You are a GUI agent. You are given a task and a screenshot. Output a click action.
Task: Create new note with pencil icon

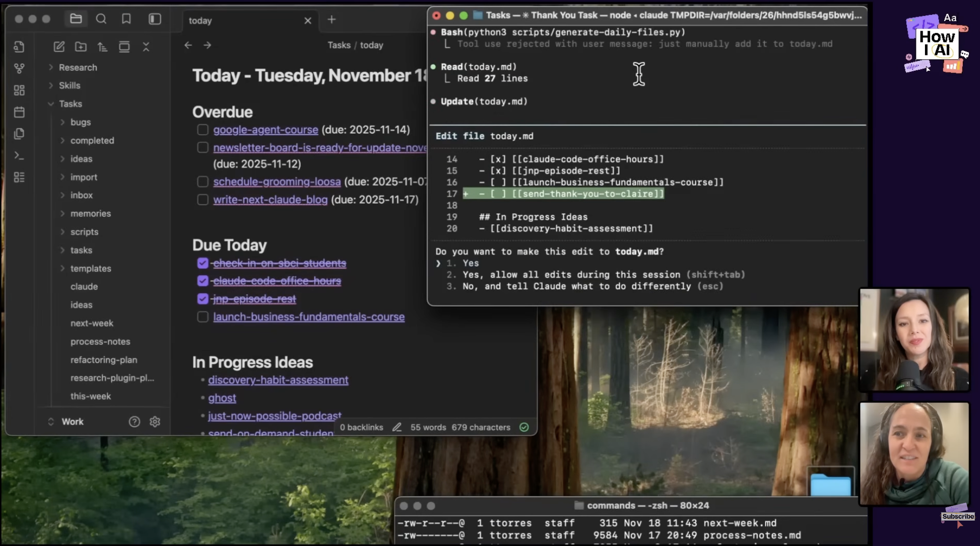coord(59,47)
